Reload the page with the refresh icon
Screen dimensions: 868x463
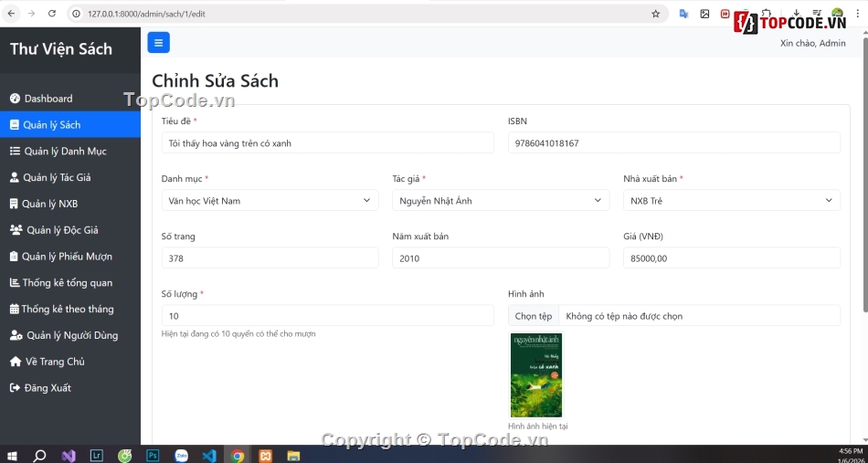[x=52, y=14]
